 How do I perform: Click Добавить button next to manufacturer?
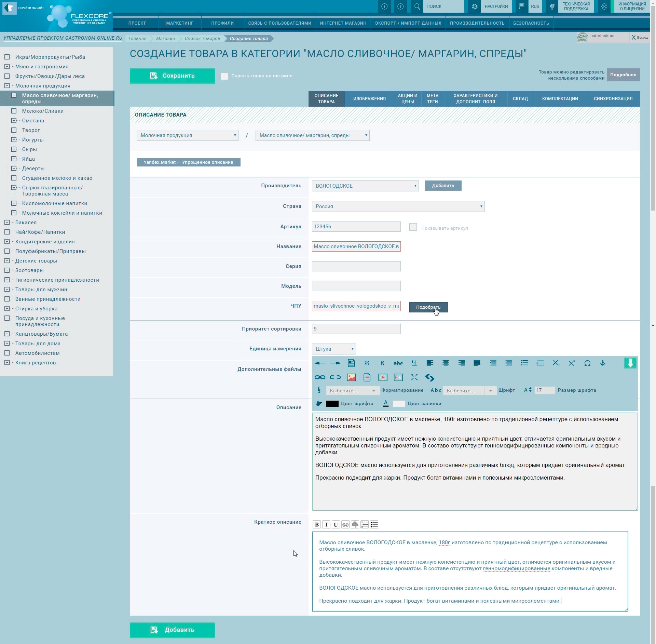(x=443, y=186)
